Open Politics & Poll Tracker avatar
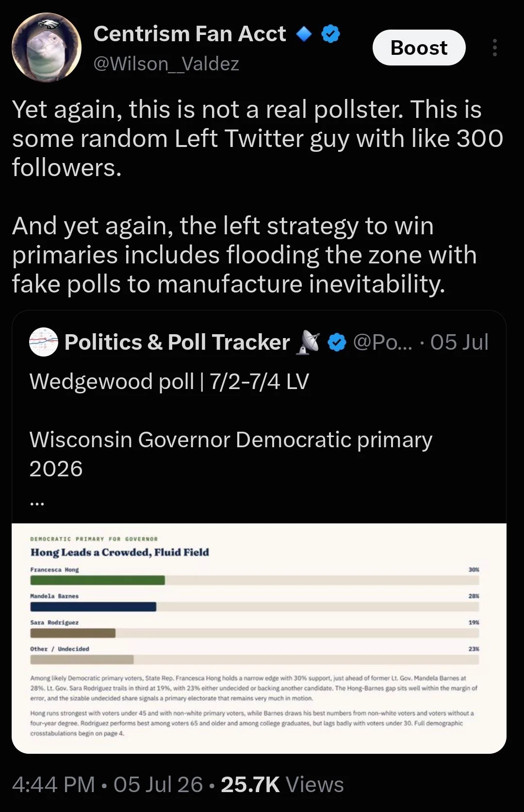Viewport: 524px width, 812px height. (44, 342)
